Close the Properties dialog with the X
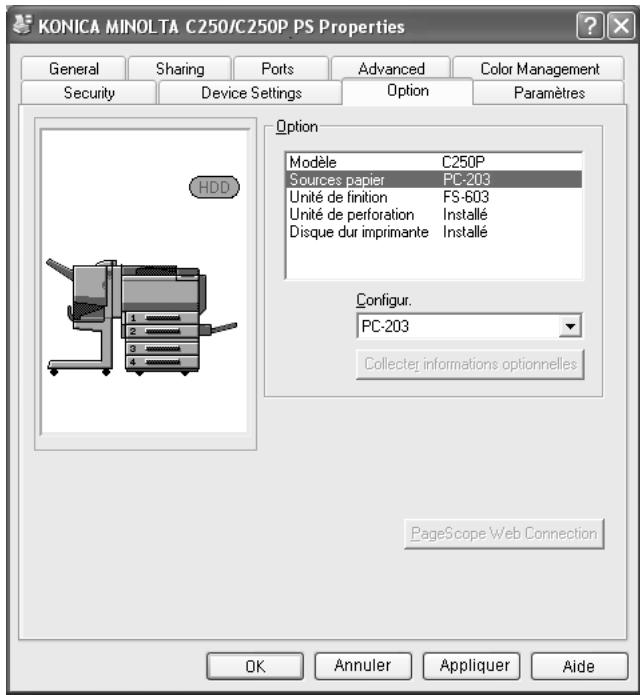 pos(621,26)
